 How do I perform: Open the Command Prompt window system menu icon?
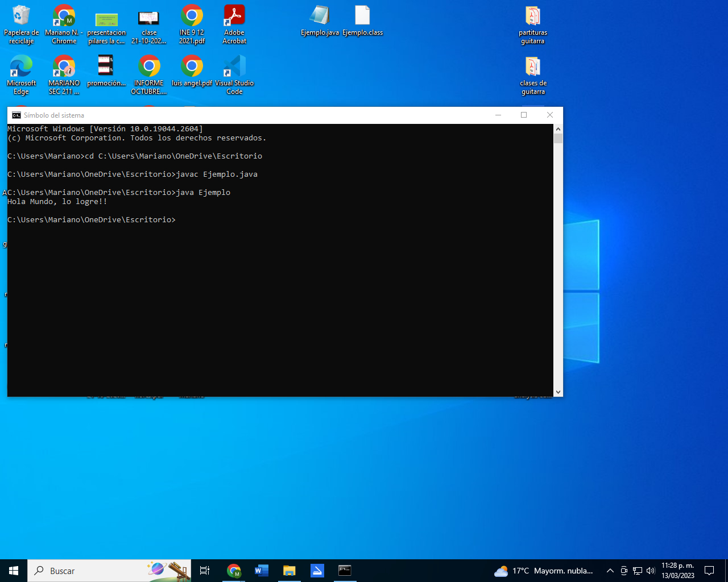(x=16, y=115)
